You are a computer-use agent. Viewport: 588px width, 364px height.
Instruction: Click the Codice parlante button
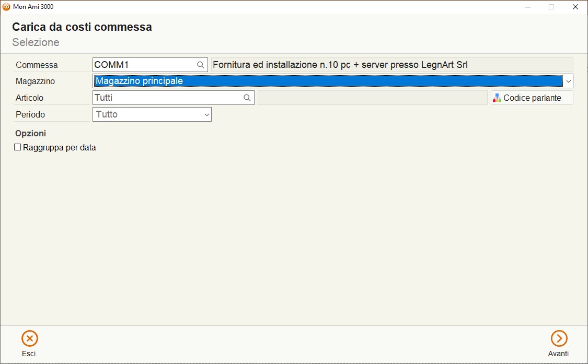[532, 98]
